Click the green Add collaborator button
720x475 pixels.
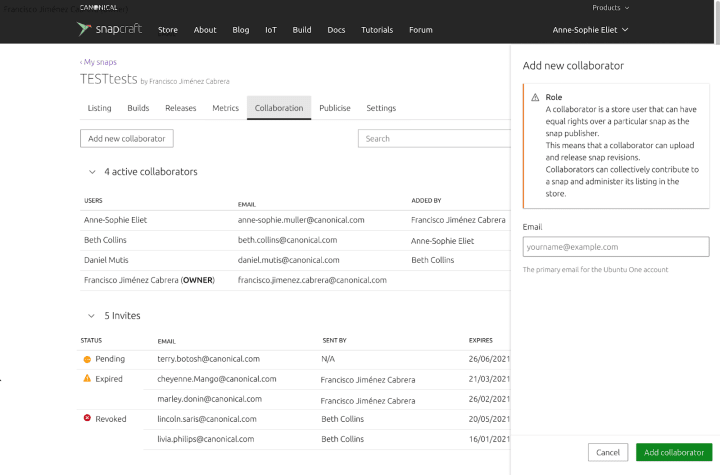[674, 452]
